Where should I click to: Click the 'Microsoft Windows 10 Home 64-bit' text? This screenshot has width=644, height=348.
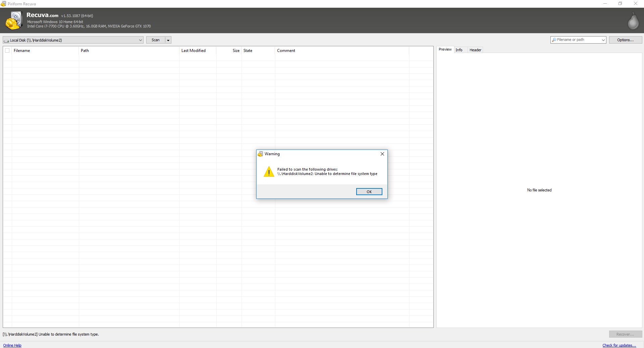55,22
